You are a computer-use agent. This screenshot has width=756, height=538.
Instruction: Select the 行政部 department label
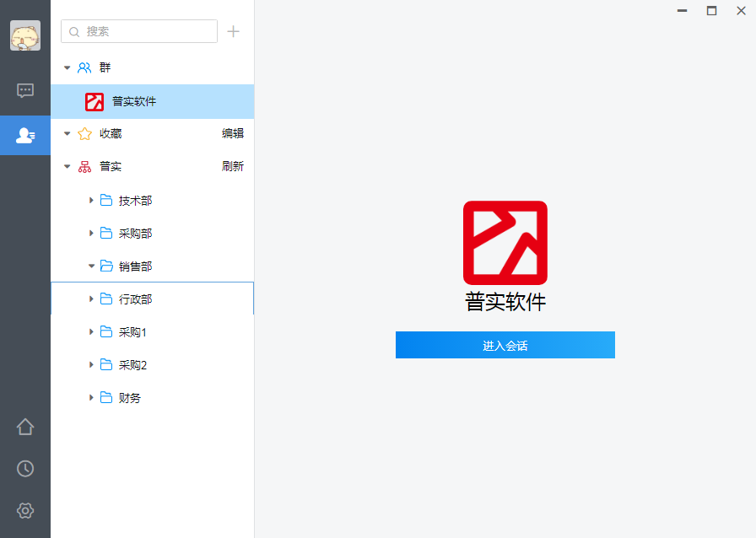point(136,299)
